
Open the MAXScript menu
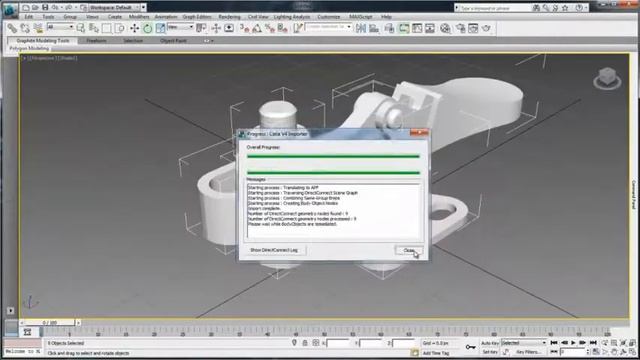click(361, 17)
